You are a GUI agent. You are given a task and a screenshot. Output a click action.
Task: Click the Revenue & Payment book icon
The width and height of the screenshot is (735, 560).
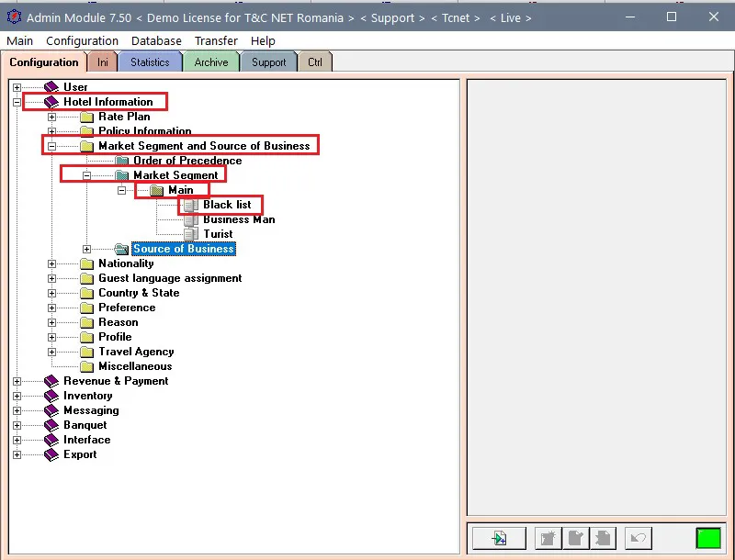point(51,381)
